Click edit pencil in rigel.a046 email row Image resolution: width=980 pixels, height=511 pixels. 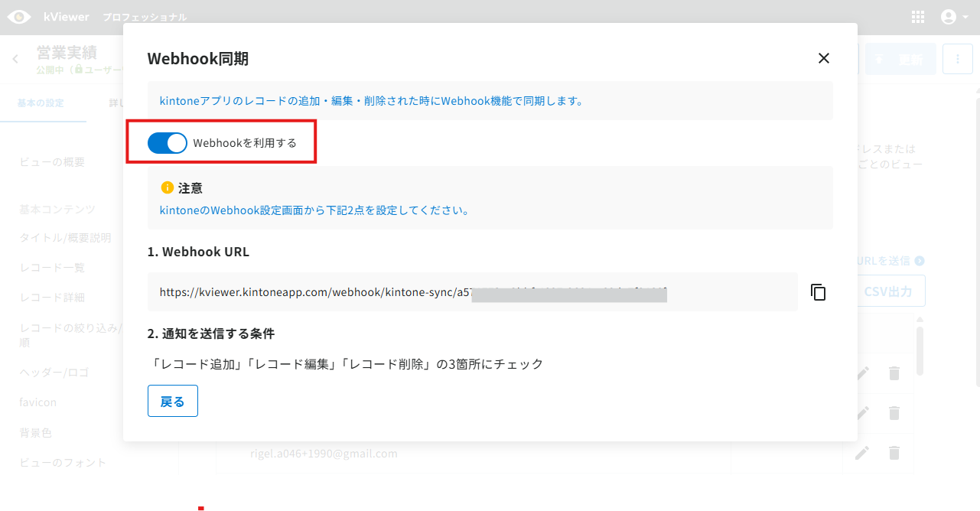[x=863, y=453]
